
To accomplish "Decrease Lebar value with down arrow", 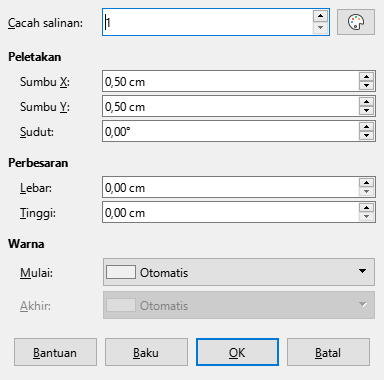I will coord(367,192).
